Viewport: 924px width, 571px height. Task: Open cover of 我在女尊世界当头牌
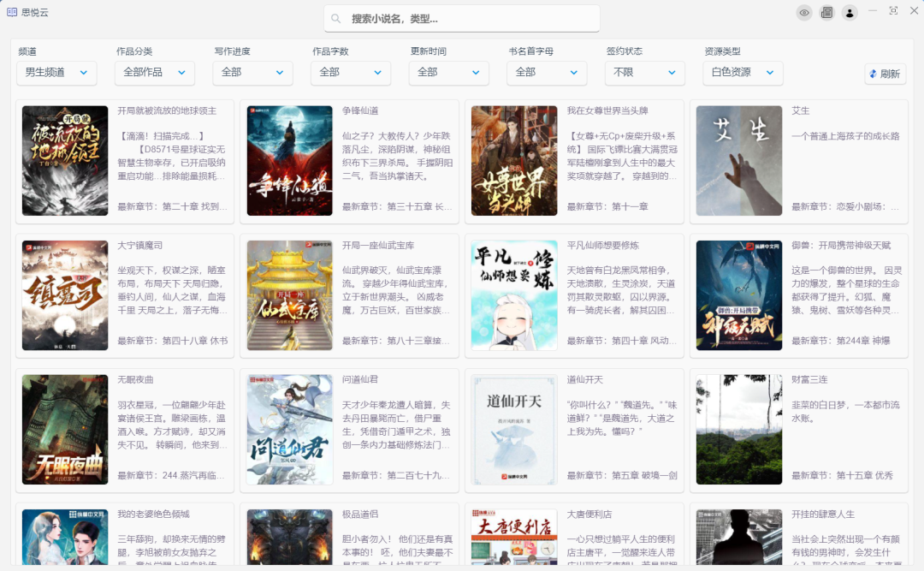click(x=514, y=160)
